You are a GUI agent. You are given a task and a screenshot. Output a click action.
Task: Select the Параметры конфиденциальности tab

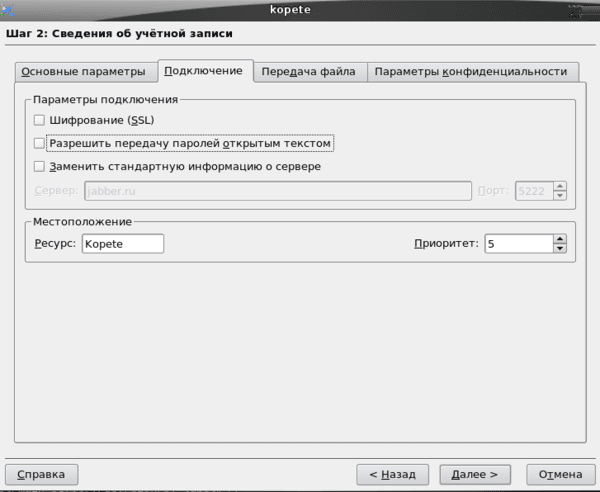click(x=472, y=72)
